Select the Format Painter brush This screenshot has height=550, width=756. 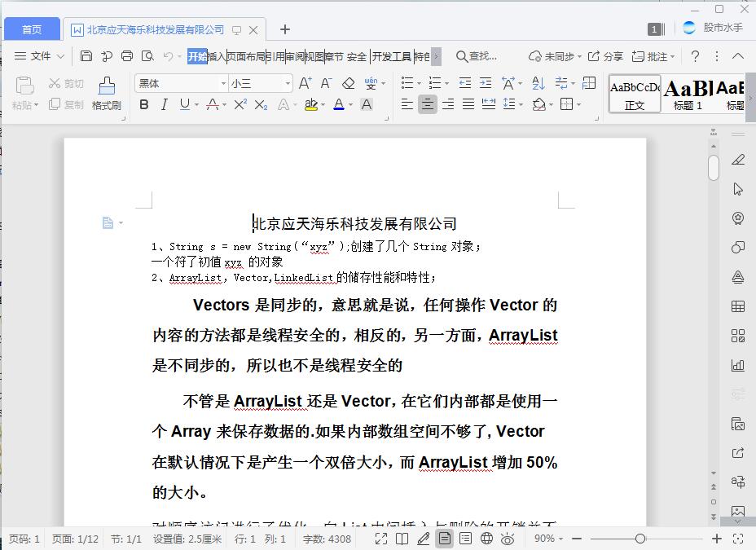tap(107, 93)
